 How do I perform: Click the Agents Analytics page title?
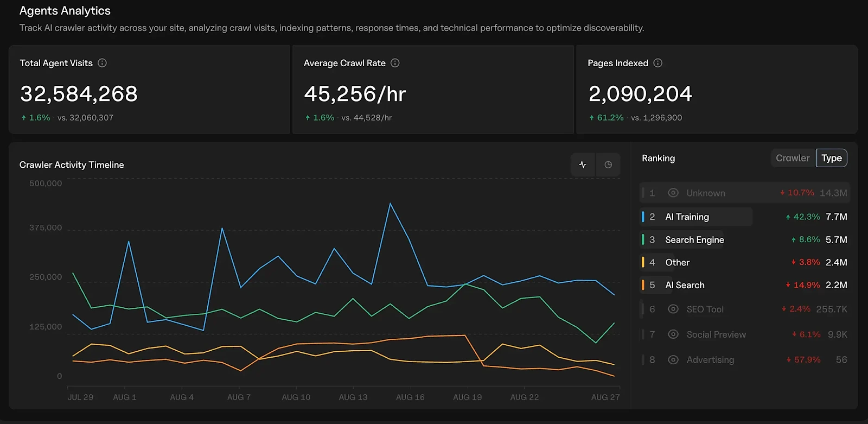pos(65,11)
